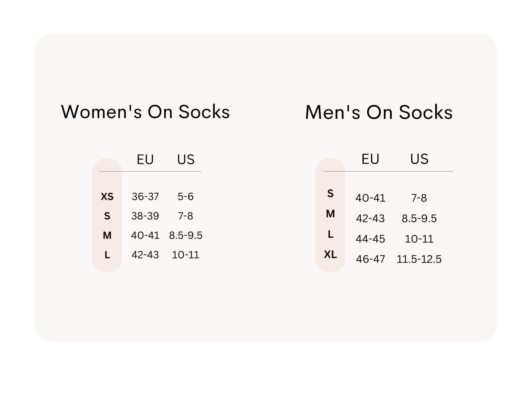The image size is (532, 399).
Task: Click the 46-47 EU size value
Action: pos(370,259)
